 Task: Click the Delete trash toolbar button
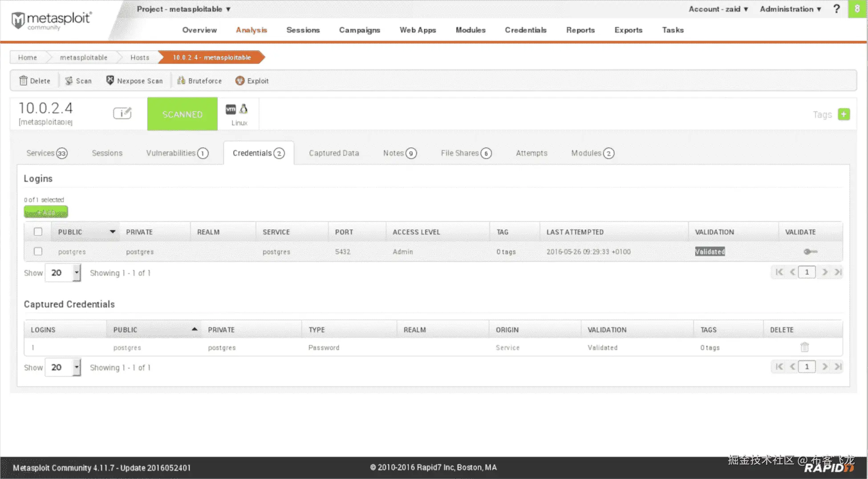(x=35, y=81)
